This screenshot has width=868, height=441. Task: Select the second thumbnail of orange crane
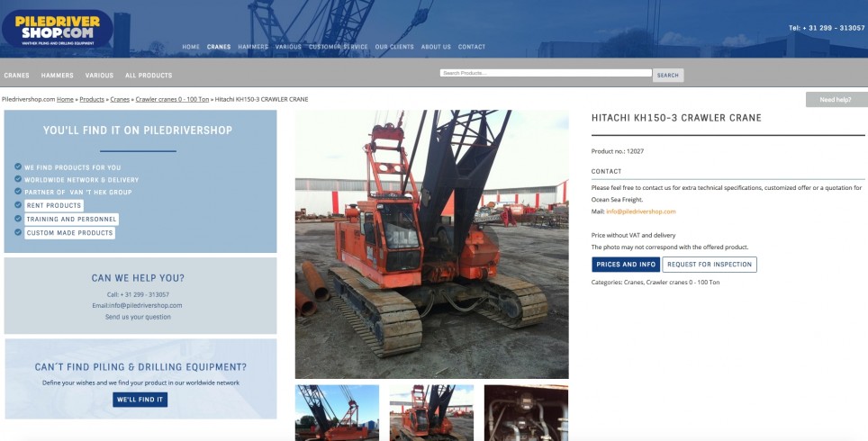pos(432,413)
